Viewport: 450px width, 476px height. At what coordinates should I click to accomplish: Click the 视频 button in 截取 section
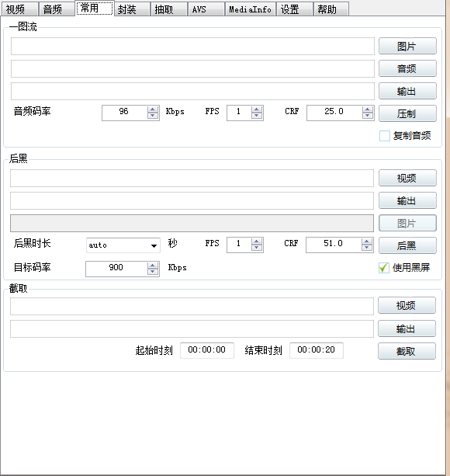tap(407, 305)
